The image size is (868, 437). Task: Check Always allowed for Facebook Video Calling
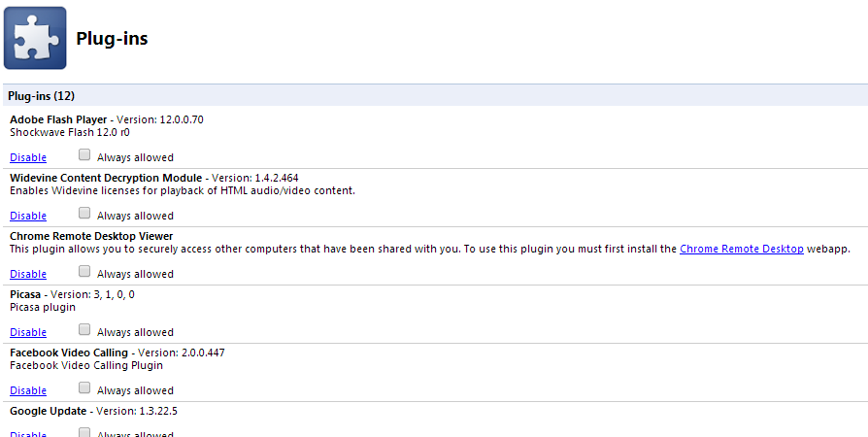(x=84, y=388)
